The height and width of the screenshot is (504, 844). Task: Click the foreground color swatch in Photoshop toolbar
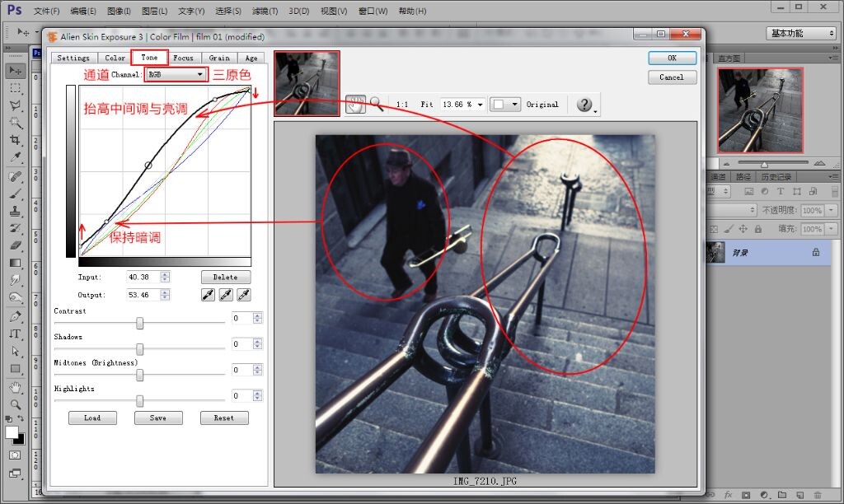point(12,432)
